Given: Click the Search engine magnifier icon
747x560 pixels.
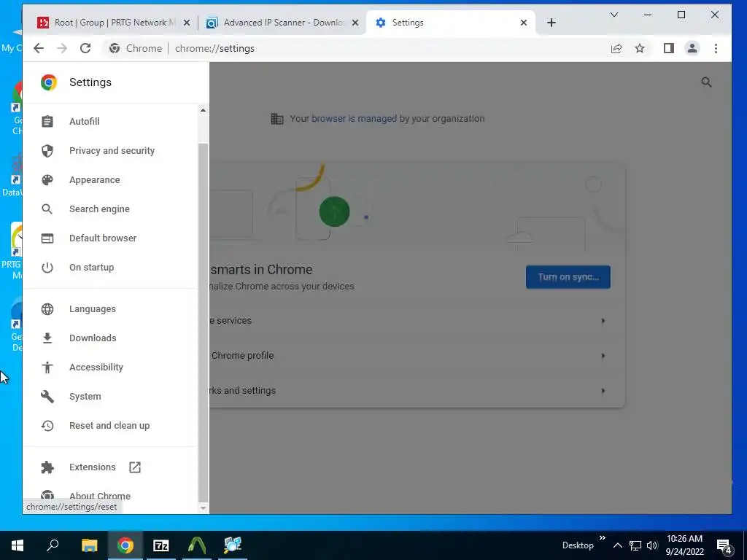Looking at the screenshot, I should pyautogui.click(x=47, y=209).
